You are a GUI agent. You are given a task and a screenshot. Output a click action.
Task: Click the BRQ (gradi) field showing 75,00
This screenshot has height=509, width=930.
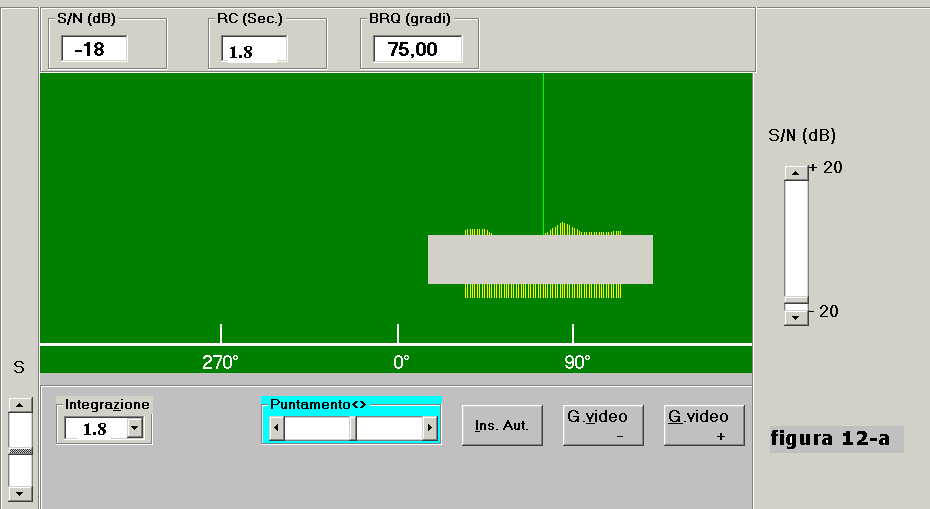tap(418, 49)
